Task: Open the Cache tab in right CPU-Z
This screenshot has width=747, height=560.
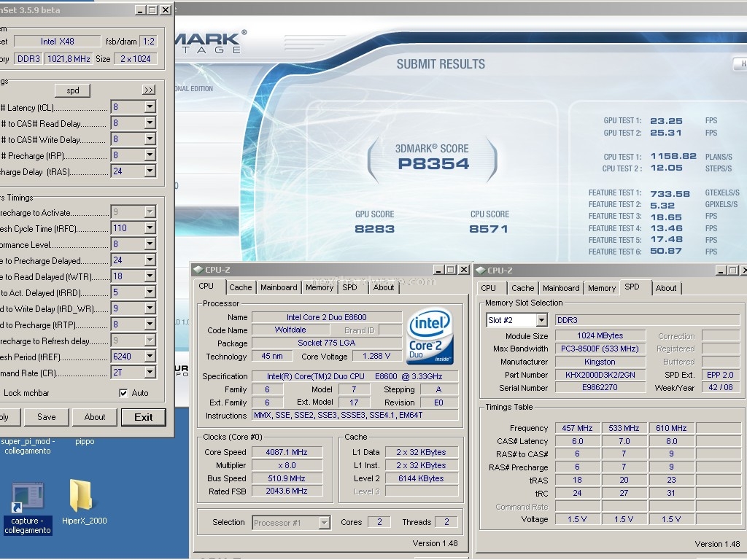Action: coord(522,287)
